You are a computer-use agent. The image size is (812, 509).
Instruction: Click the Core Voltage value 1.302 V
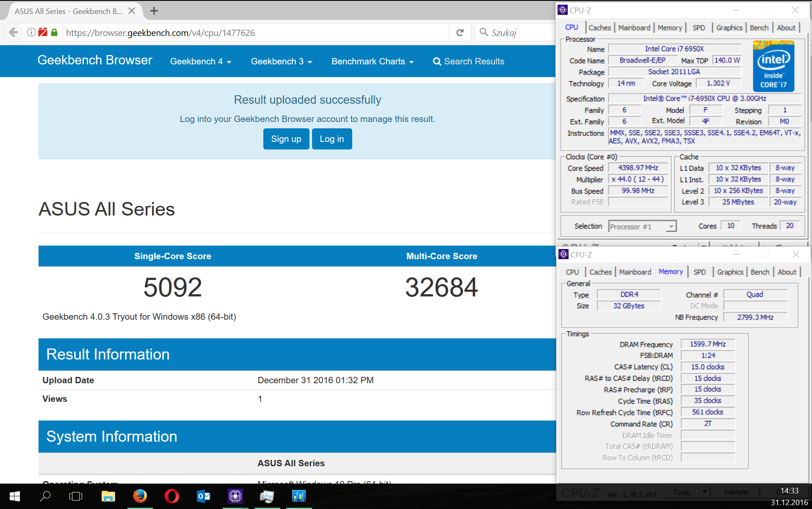click(x=718, y=83)
